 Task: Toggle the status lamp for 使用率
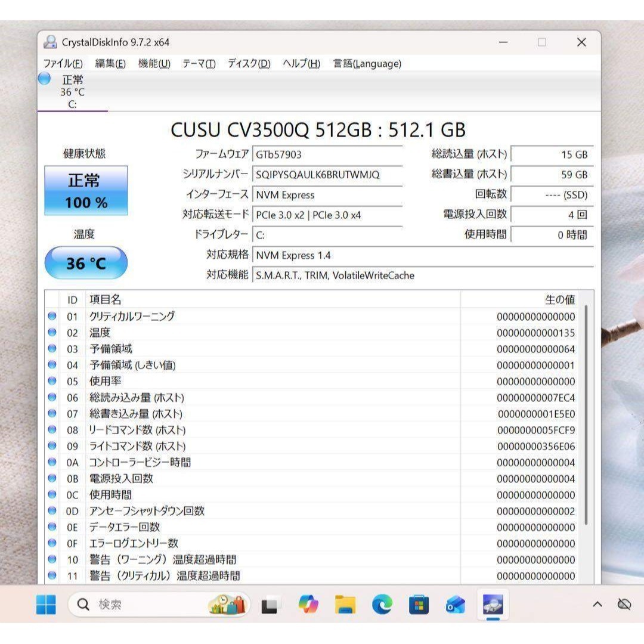(x=52, y=381)
